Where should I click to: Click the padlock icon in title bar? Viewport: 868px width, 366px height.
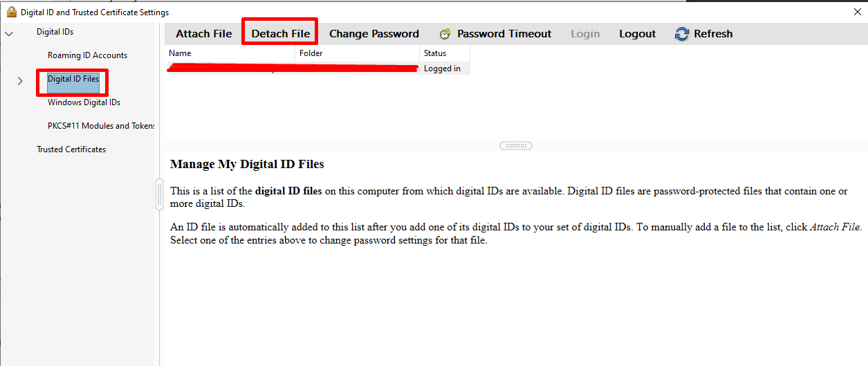(x=11, y=12)
